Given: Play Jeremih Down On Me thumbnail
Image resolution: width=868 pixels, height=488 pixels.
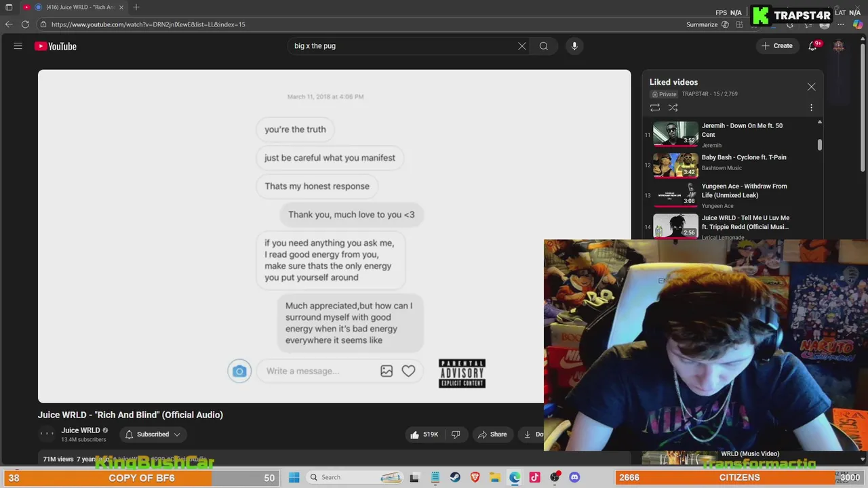Looking at the screenshot, I should tap(675, 134).
